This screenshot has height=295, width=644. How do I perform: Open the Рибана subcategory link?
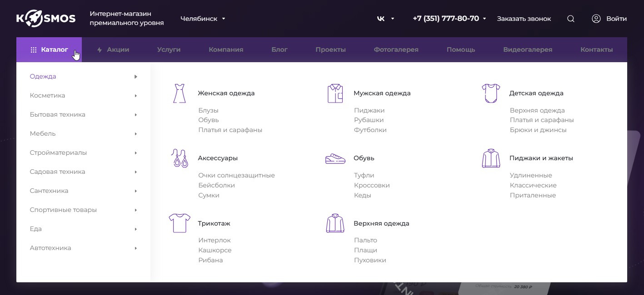pos(210,261)
